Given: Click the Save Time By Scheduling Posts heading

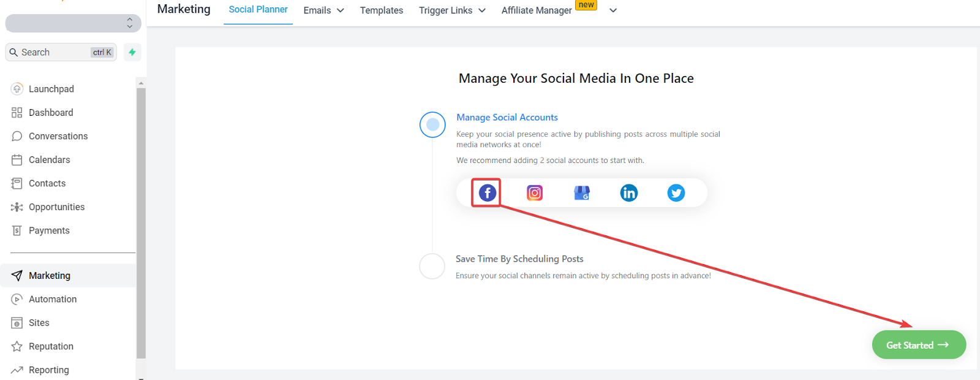Looking at the screenshot, I should pyautogui.click(x=519, y=259).
